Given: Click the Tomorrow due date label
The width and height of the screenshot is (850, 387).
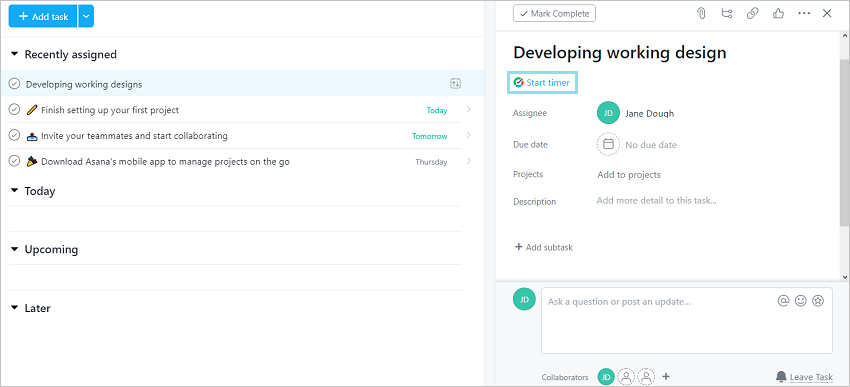Looking at the screenshot, I should click(x=429, y=136).
